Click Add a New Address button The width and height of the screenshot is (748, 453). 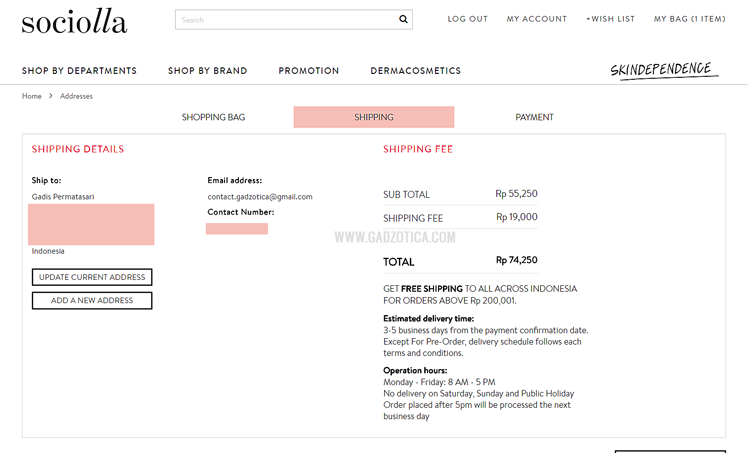tap(92, 301)
